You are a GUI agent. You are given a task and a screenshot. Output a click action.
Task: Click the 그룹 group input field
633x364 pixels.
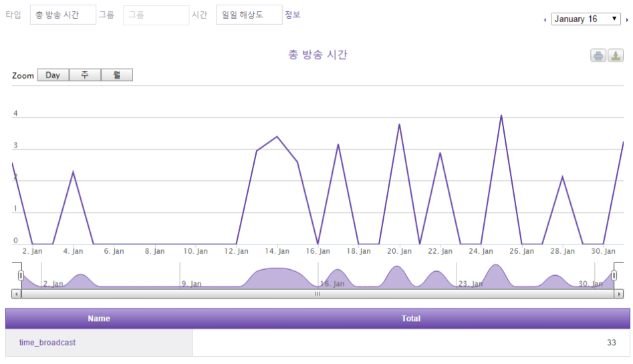[x=156, y=15]
